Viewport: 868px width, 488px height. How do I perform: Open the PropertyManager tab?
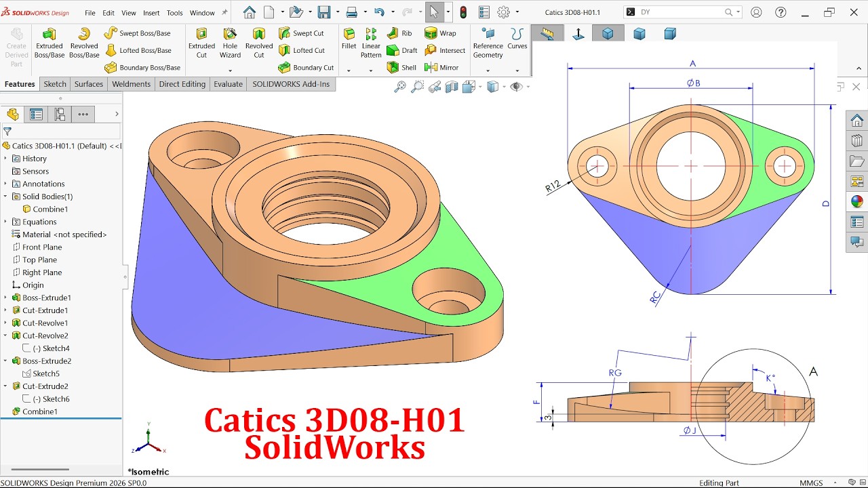click(x=36, y=115)
